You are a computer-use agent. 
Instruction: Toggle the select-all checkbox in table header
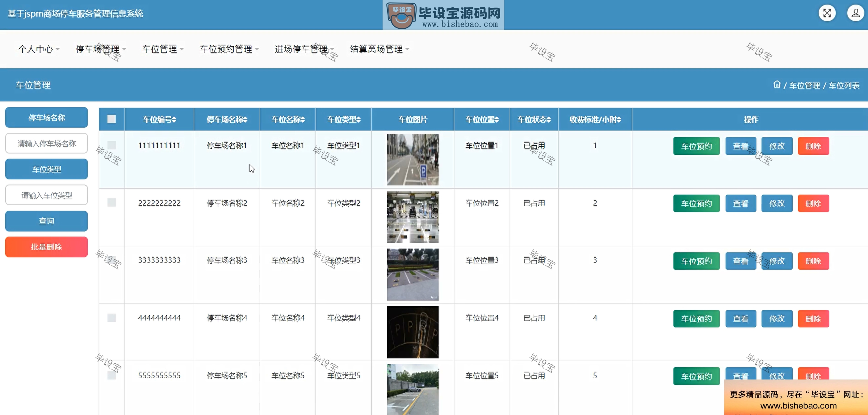111,119
